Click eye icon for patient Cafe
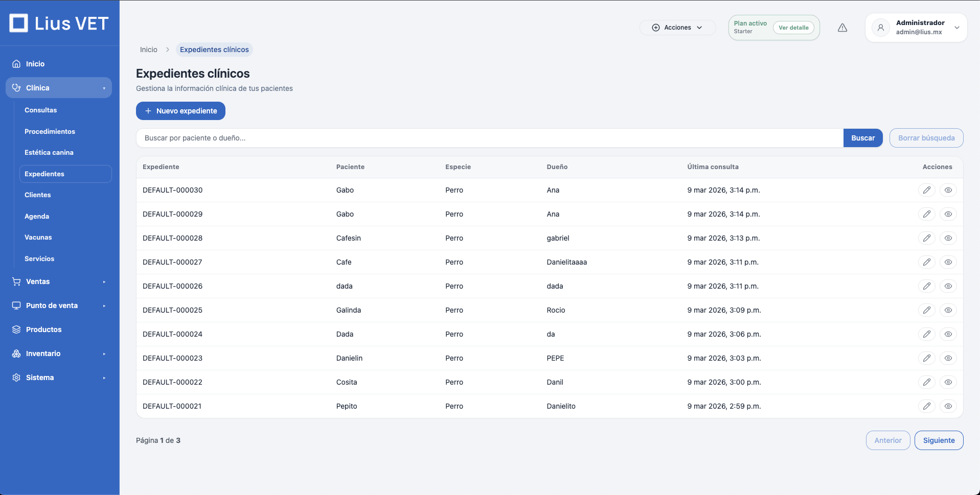The width and height of the screenshot is (980, 495). click(x=948, y=262)
